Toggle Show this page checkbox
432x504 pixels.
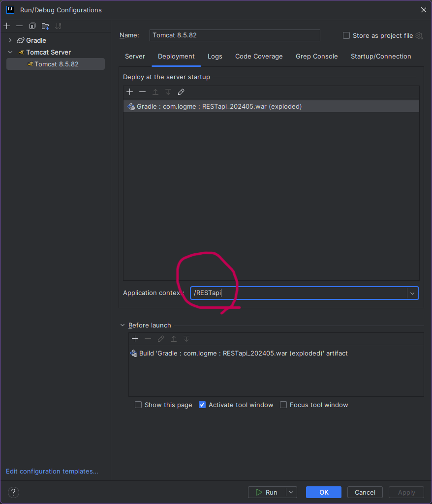(x=138, y=405)
